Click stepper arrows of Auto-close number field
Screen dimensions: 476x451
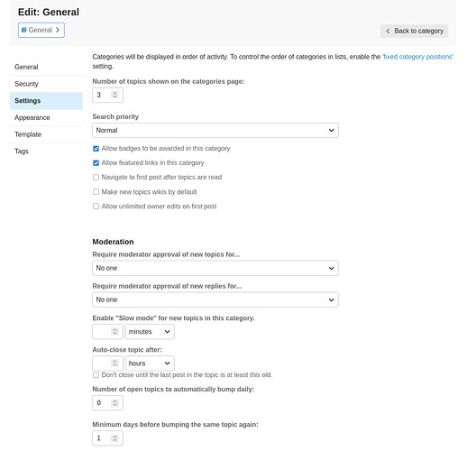(114, 363)
